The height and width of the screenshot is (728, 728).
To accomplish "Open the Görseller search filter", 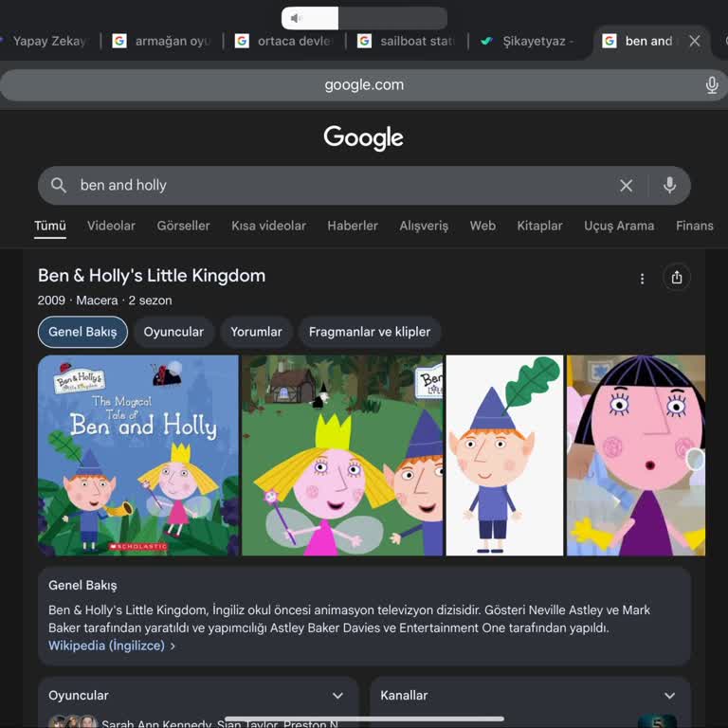I will pos(183,227).
